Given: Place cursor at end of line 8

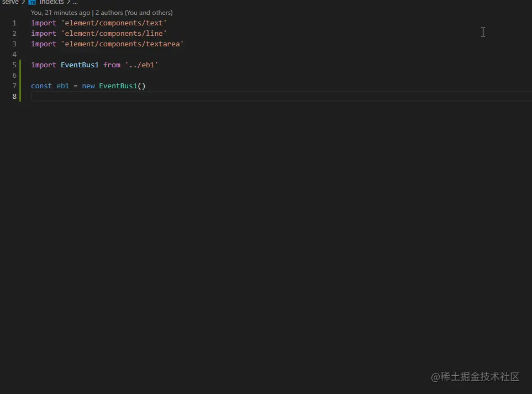Looking at the screenshot, I should pos(33,96).
